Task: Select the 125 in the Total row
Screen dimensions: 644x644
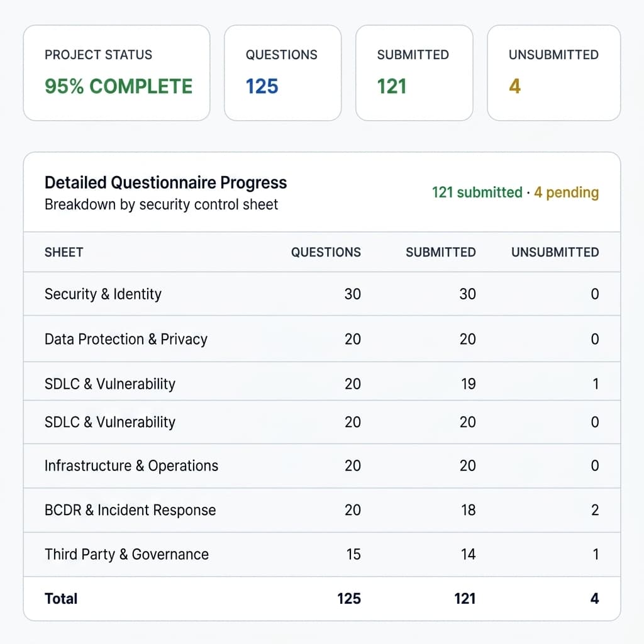Action: [x=348, y=599]
